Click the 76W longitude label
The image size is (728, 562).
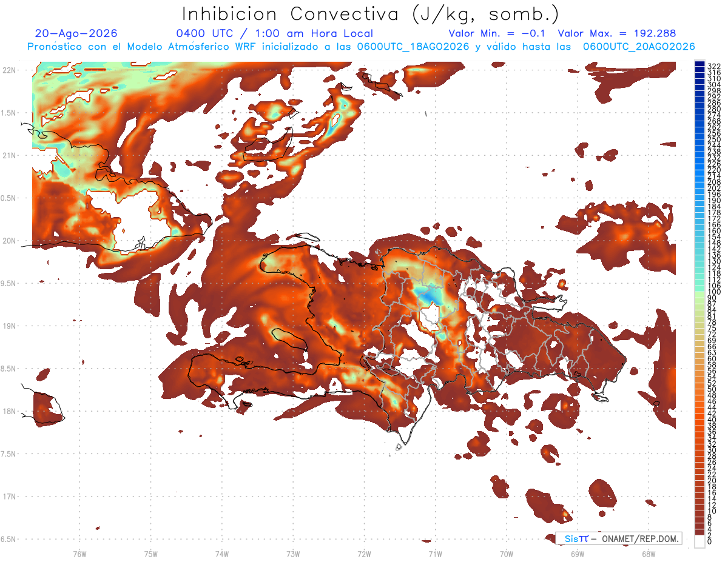[79, 553]
